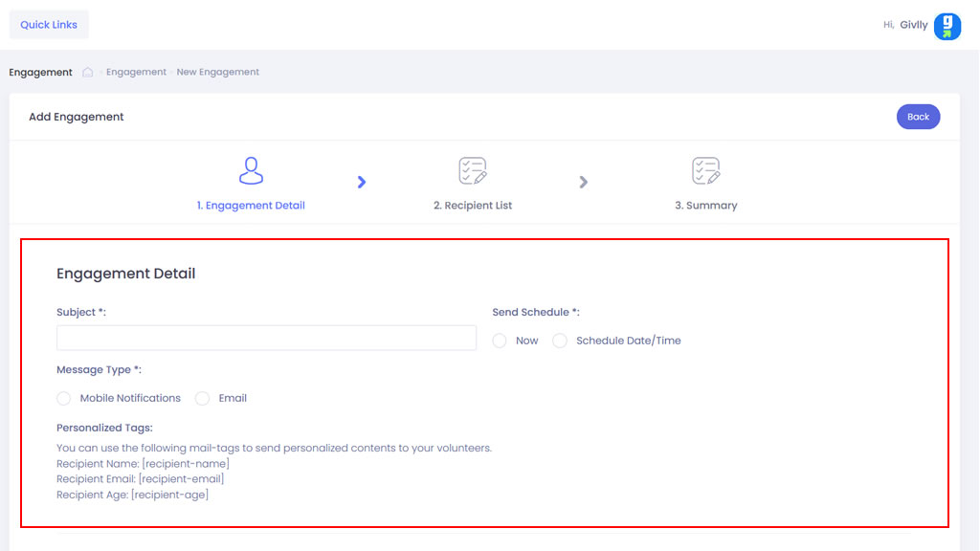Viewport: 980px width, 551px height.
Task: Select Mobile Notifications message type
Action: pos(64,398)
